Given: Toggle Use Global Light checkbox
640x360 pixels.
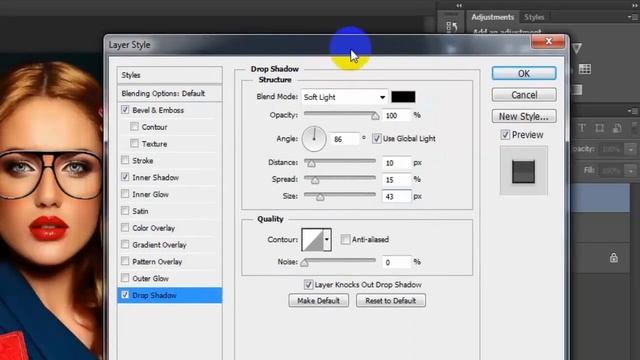Looking at the screenshot, I should 377,139.
